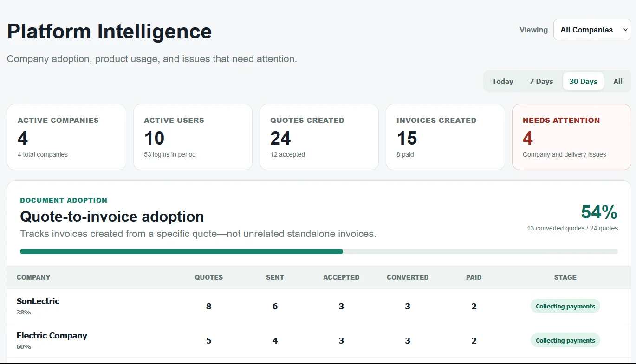This screenshot has height=364, width=636.
Task: Click Electric Company's sent count of 4
Action: point(275,340)
